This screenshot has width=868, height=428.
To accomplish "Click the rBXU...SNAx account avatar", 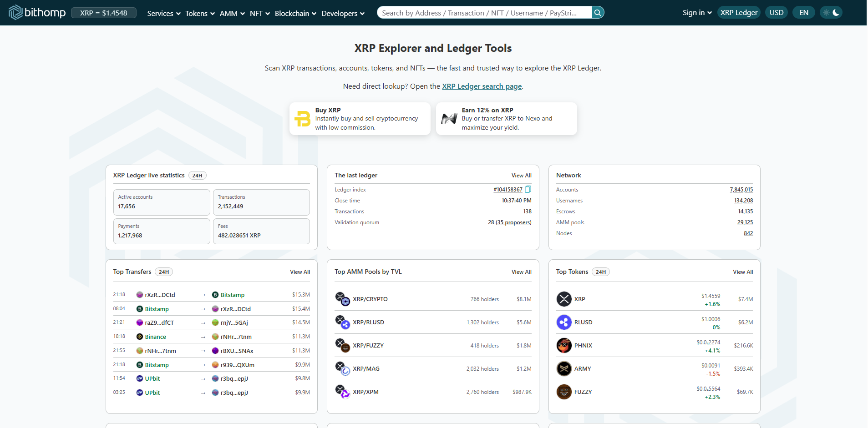I will click(x=215, y=351).
